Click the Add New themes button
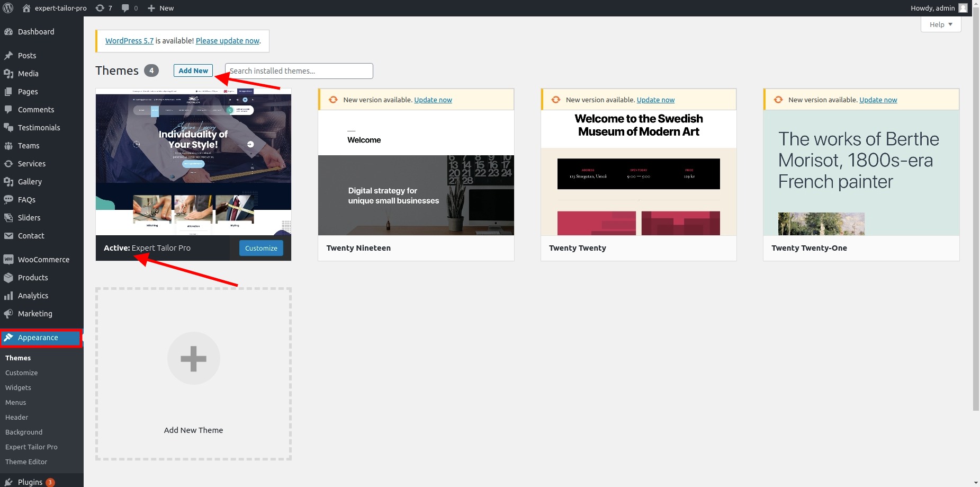The width and height of the screenshot is (980, 487). point(193,70)
